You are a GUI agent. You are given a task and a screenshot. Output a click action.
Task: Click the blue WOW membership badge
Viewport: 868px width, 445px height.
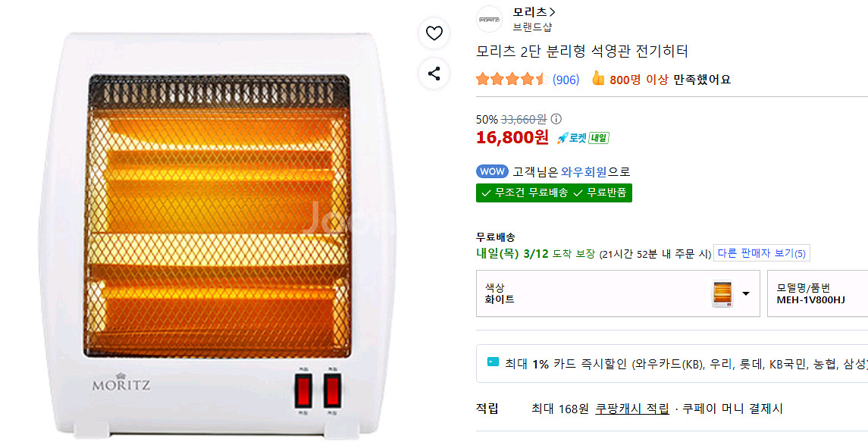(491, 171)
